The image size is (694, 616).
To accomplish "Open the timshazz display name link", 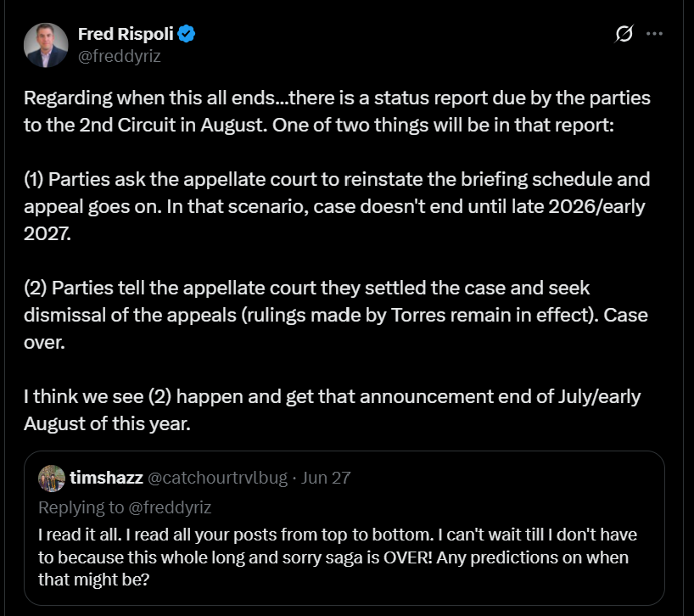I will coord(106,478).
